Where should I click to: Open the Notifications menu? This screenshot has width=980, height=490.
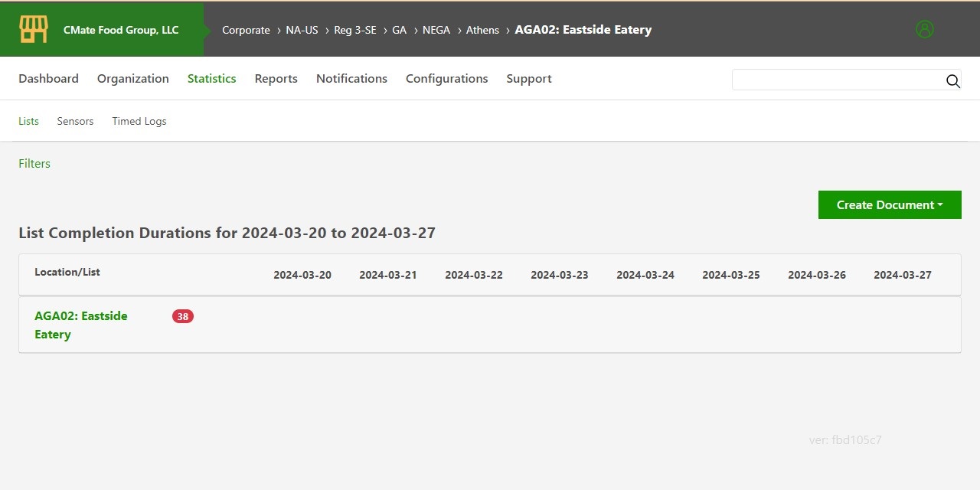pos(351,78)
